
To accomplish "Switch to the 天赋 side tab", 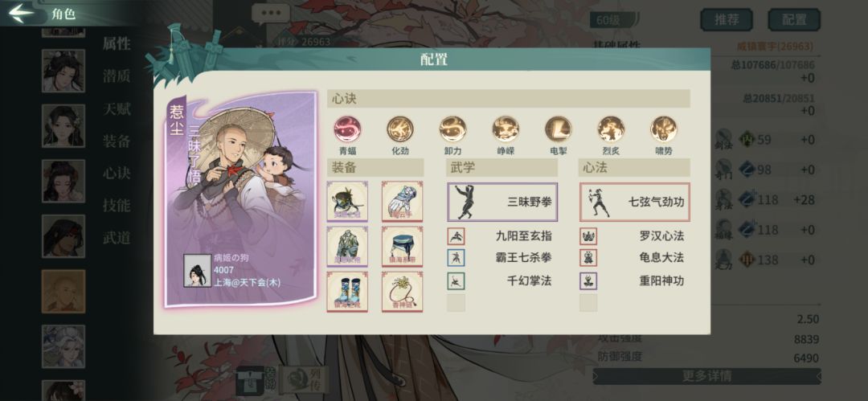I will [x=117, y=109].
